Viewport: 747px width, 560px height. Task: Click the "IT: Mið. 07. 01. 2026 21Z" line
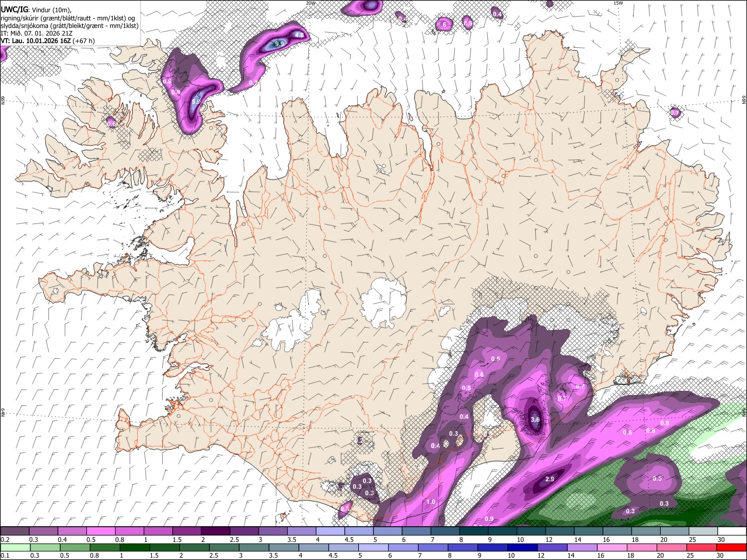point(37,34)
